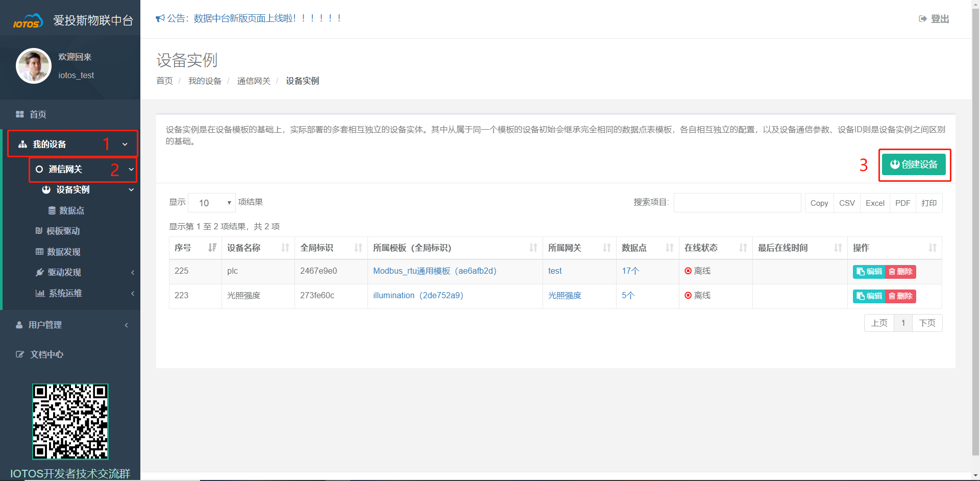The height and width of the screenshot is (481, 980).
Task: Collapse the 我的设备 chevron
Action: point(125,144)
